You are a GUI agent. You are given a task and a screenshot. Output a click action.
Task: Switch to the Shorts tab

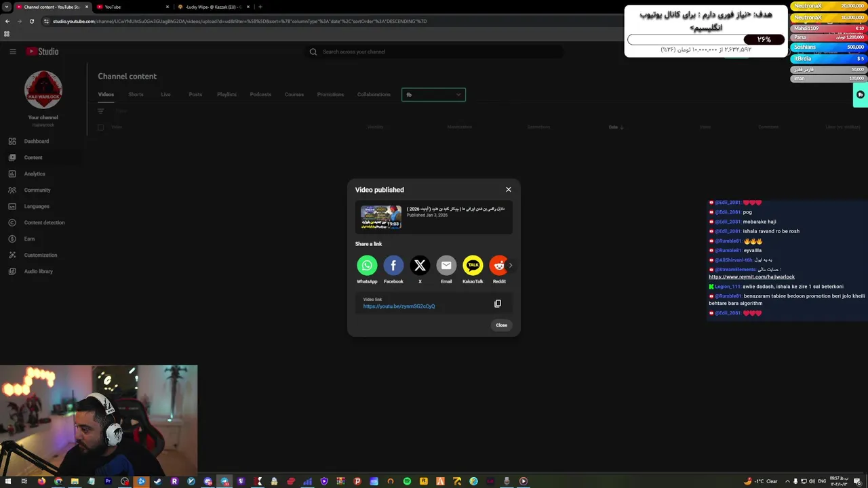coord(136,94)
